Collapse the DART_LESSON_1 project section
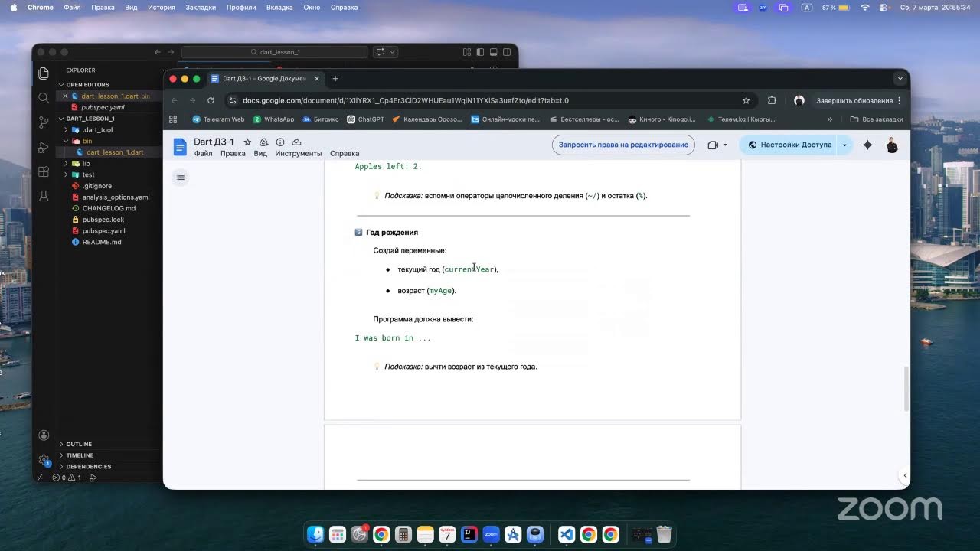The width and height of the screenshot is (980, 551). click(x=90, y=119)
